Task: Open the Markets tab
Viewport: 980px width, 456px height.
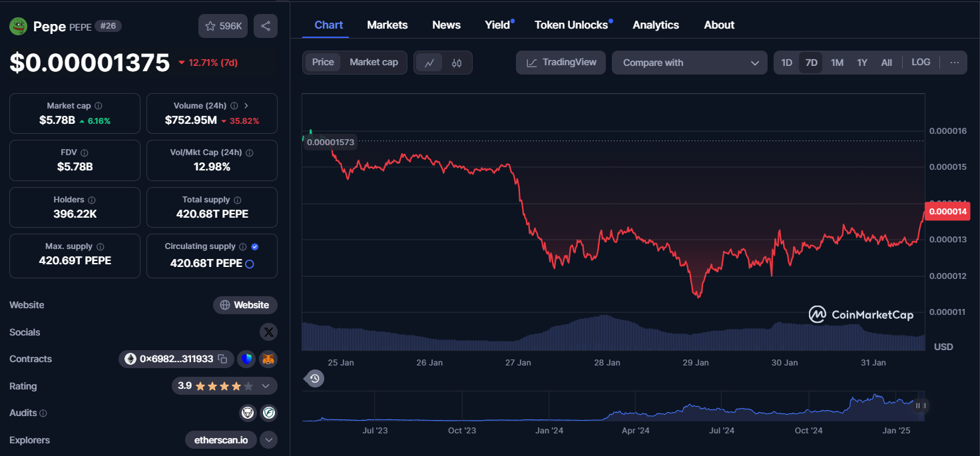Action: (387, 25)
